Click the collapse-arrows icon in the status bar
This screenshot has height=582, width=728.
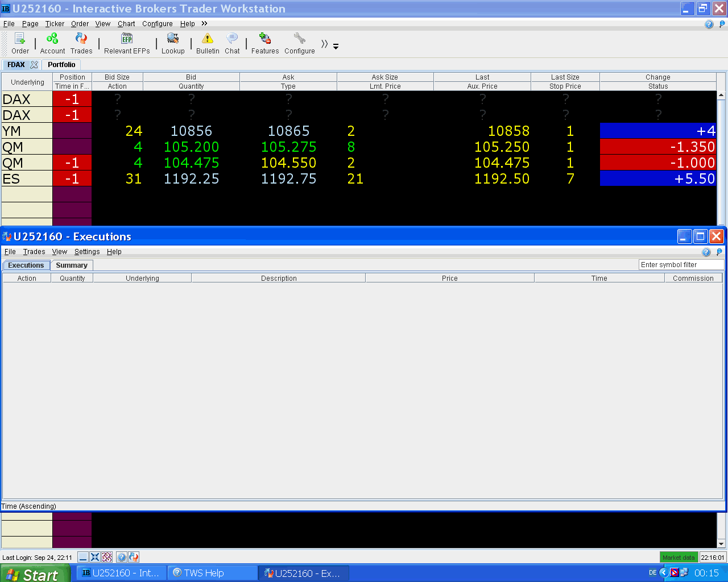(x=95, y=557)
